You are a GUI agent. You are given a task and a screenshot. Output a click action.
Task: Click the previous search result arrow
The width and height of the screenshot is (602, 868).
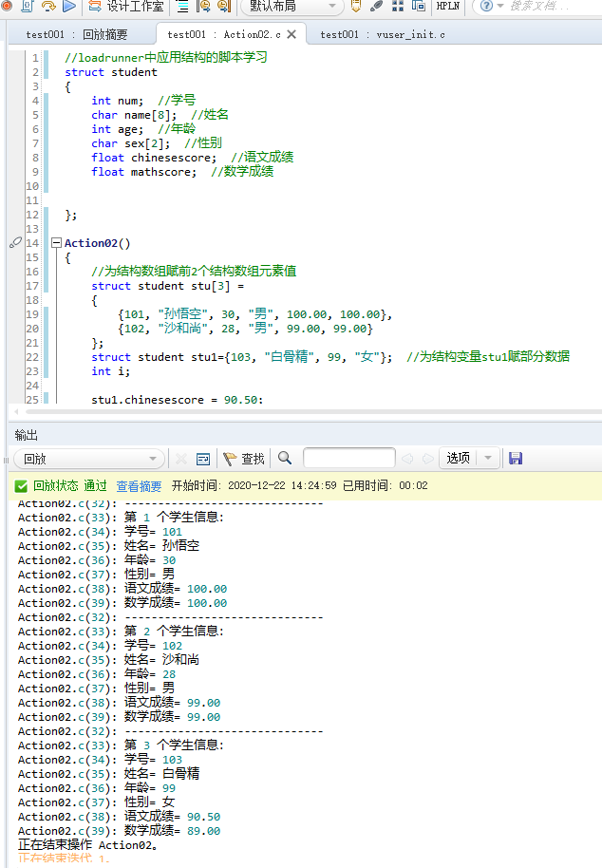407,459
